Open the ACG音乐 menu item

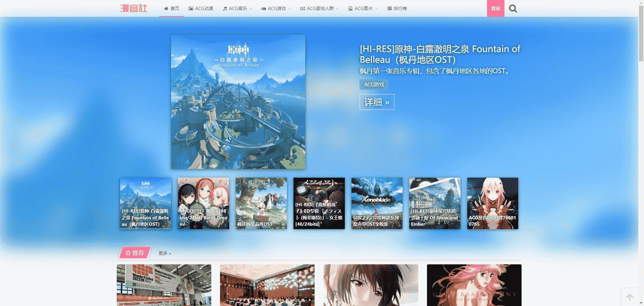(x=237, y=8)
